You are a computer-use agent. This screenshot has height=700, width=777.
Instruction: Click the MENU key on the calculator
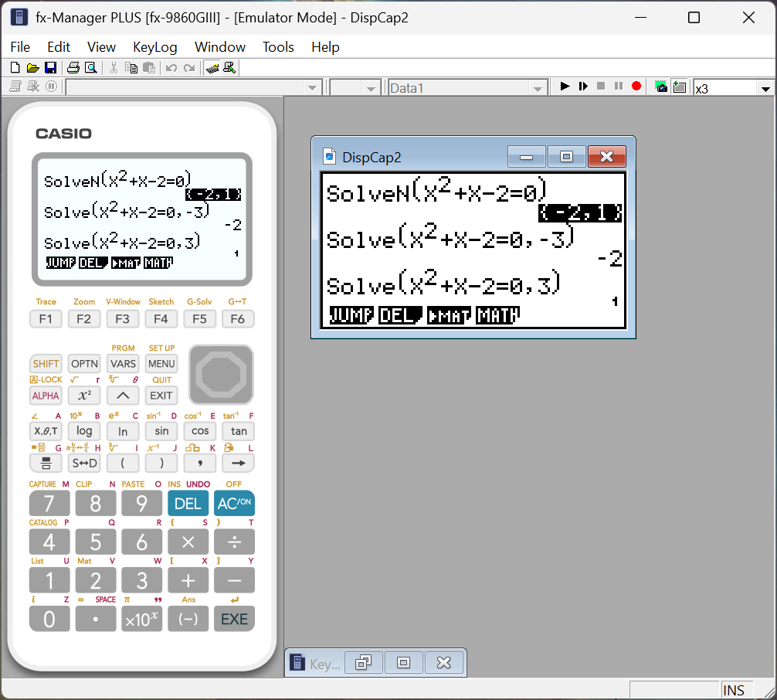click(x=161, y=364)
